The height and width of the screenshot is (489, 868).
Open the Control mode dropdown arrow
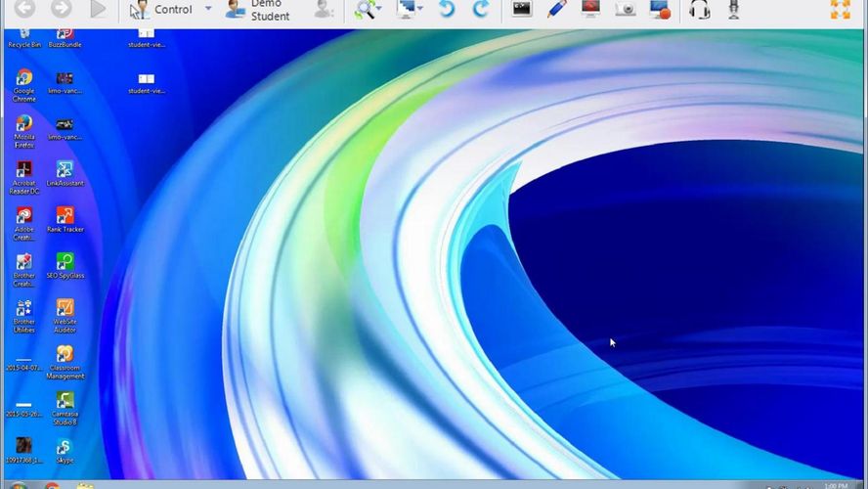208,9
